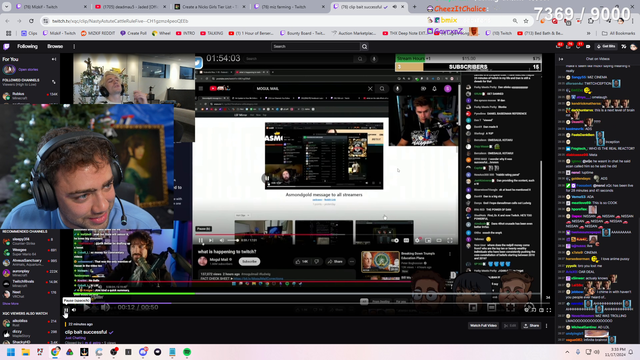The image size is (640, 360).
Task: Open recommended channel AlveusSanctuary
Action: 30,262
